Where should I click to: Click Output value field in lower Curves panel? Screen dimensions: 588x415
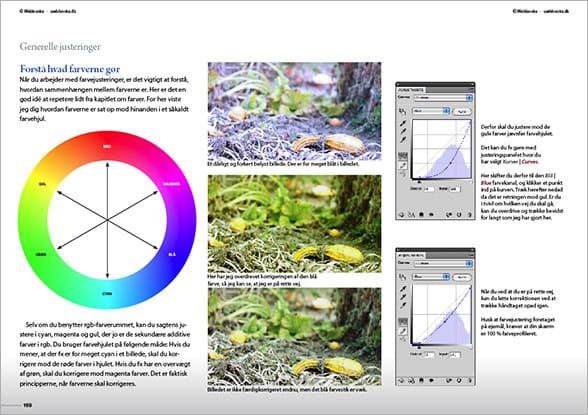429,355
